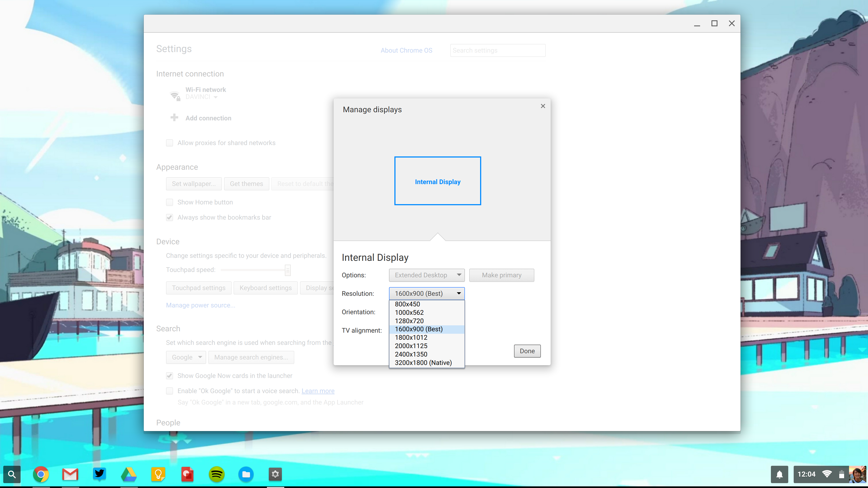This screenshot has width=868, height=488.
Task: Open Google Drive from the shelf
Action: pos(129,474)
